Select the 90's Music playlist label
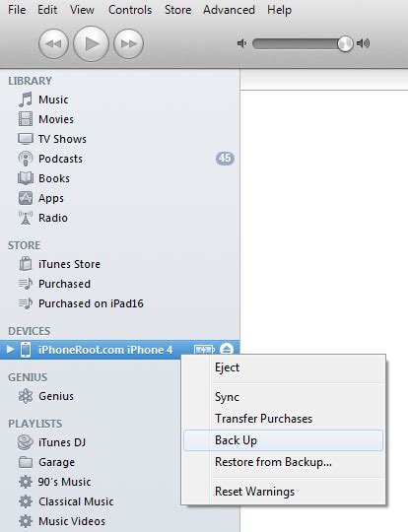The height and width of the screenshot is (532, 408). pyautogui.click(x=64, y=482)
